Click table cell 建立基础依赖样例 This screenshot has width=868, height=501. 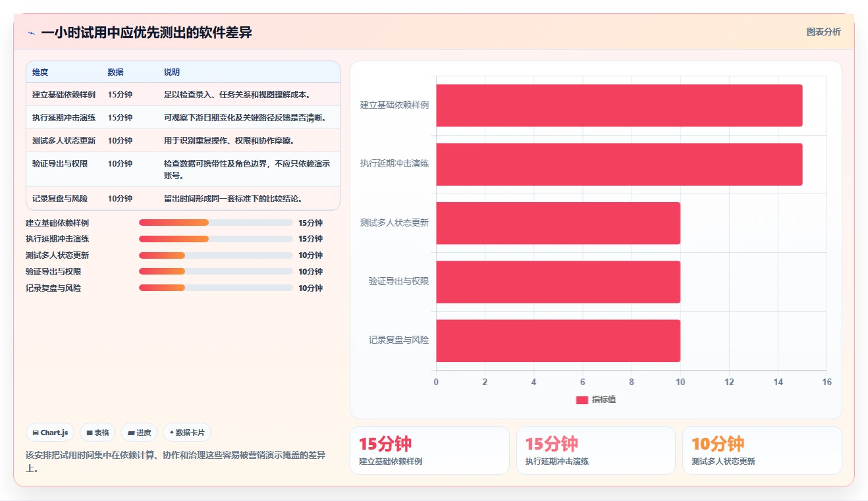click(x=64, y=95)
